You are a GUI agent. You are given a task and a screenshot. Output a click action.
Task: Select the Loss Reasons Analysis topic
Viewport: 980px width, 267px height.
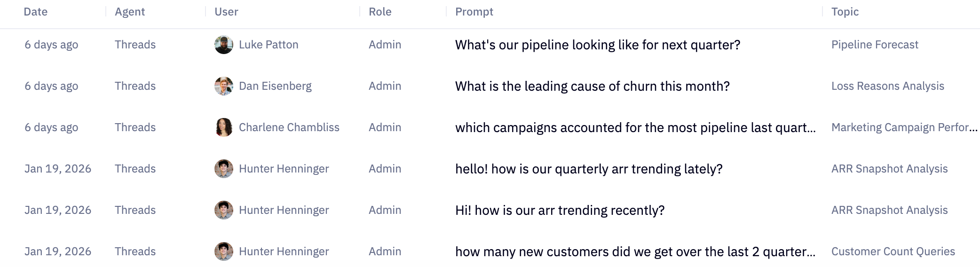point(887,86)
